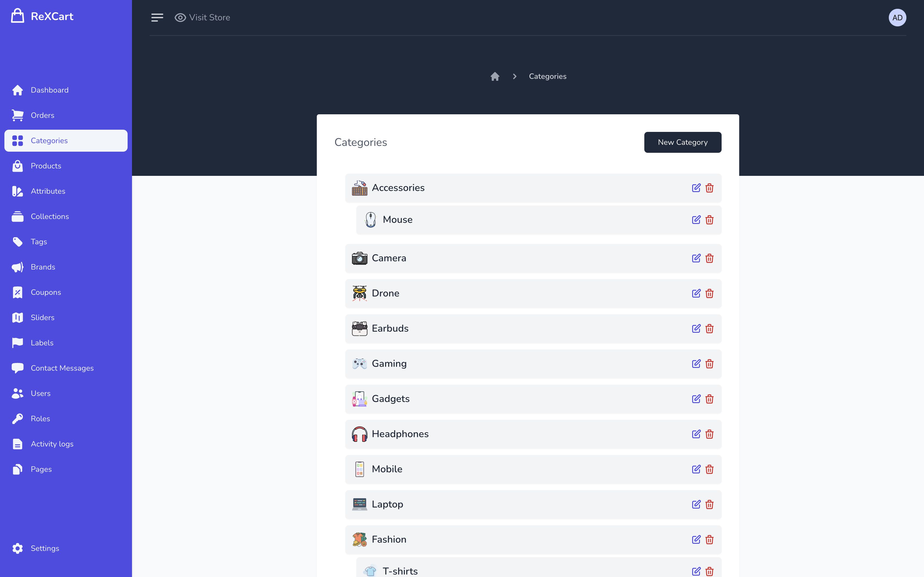Open the AD user avatar menu

point(897,18)
